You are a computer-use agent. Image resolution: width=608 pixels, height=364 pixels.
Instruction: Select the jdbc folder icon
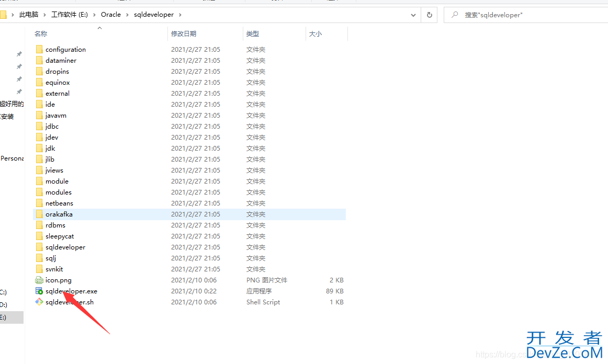tap(39, 126)
